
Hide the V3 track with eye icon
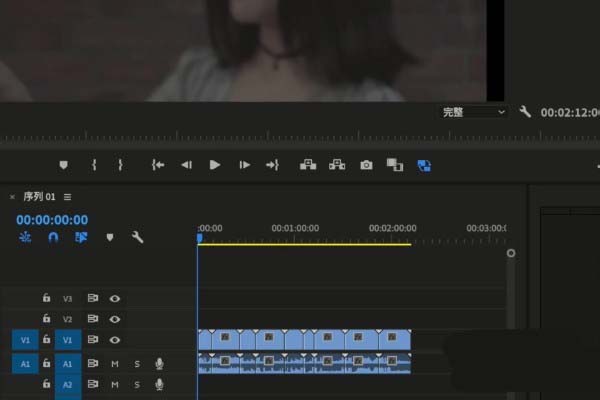115,298
